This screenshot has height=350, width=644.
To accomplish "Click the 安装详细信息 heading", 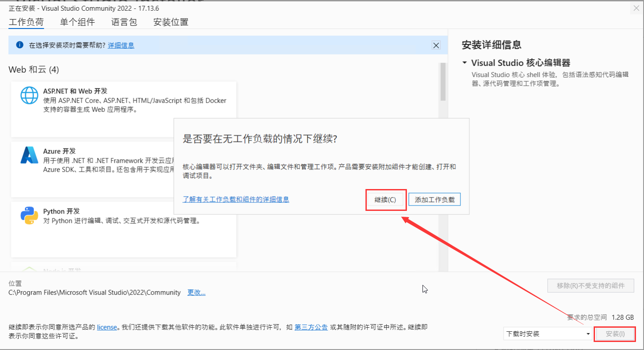I will tap(492, 45).
